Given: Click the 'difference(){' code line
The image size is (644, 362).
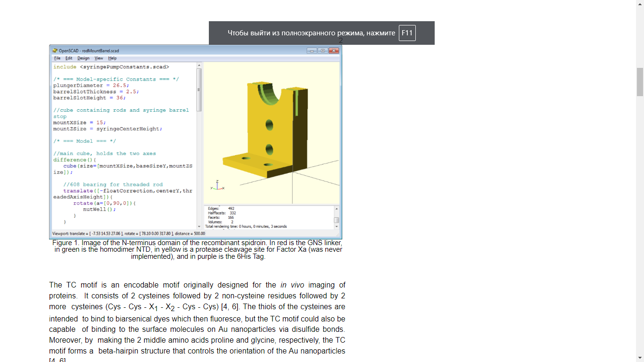Looking at the screenshot, I should pyautogui.click(x=74, y=160).
